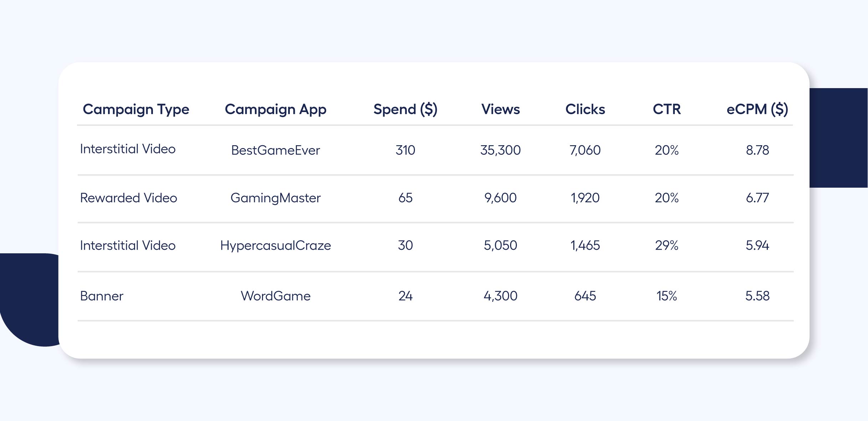Sort by the CTR column header
The width and height of the screenshot is (868, 421).
click(x=666, y=110)
